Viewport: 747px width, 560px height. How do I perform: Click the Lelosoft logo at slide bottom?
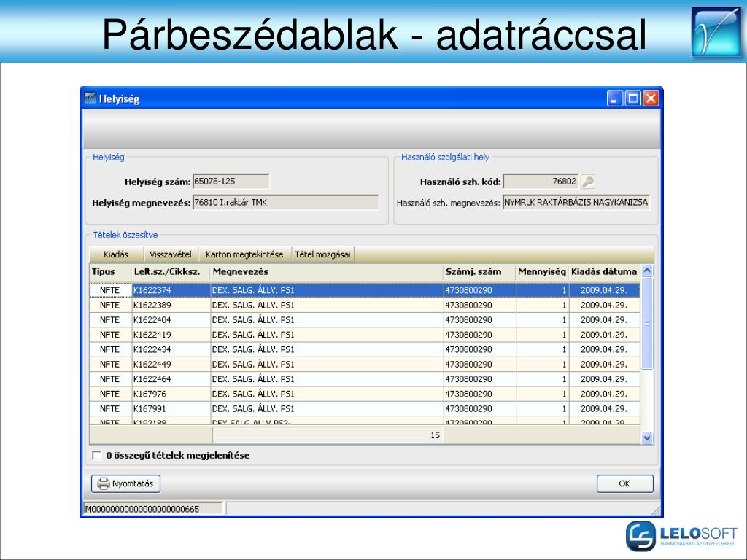click(x=681, y=536)
